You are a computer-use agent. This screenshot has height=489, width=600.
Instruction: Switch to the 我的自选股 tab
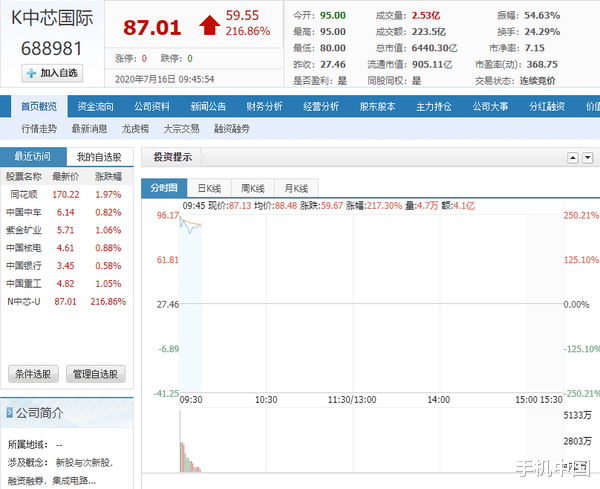click(x=99, y=157)
